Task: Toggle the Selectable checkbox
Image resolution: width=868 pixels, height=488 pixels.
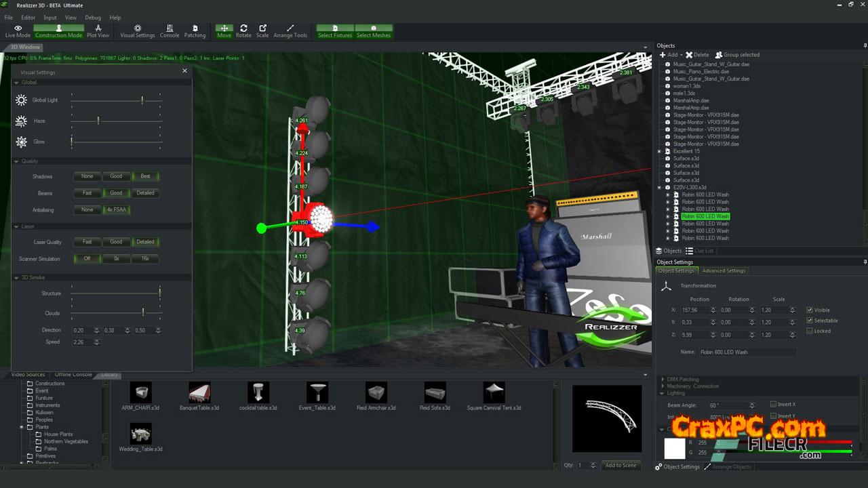Action: pos(810,321)
